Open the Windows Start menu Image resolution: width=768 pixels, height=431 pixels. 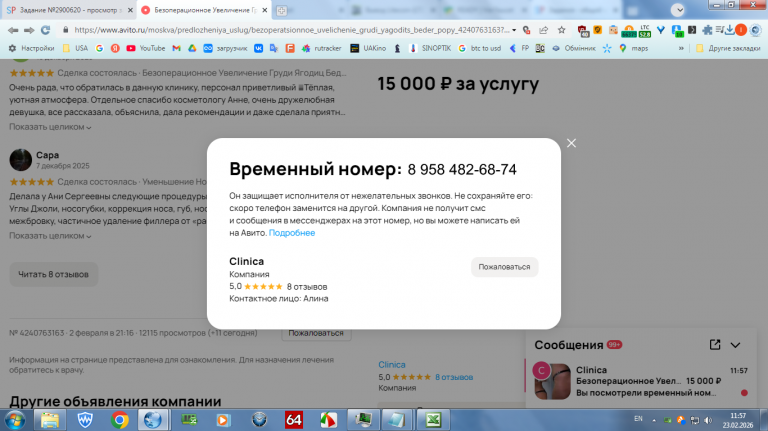(x=15, y=420)
